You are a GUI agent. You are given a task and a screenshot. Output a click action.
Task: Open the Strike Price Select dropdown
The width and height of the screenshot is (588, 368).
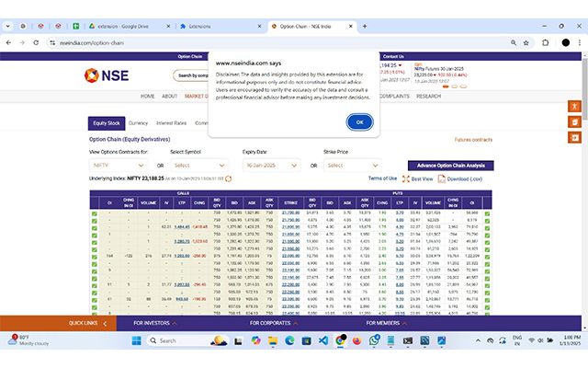pos(353,166)
